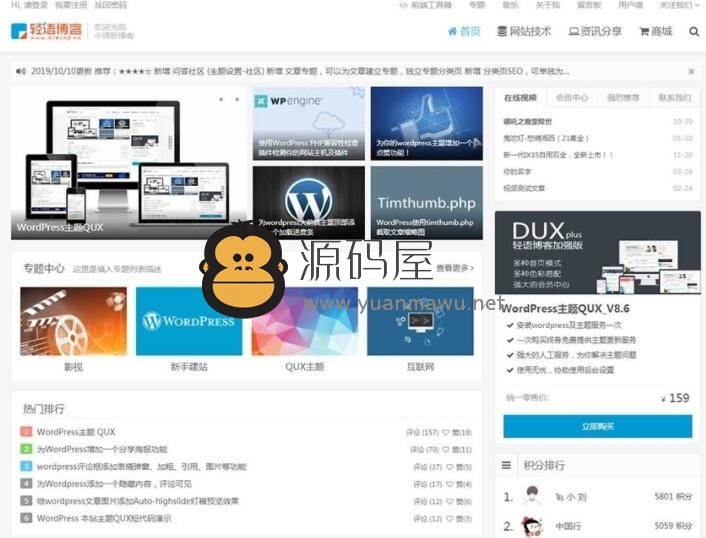Open the X35 全新上市 list entry
706x538 pixels.
point(558,155)
